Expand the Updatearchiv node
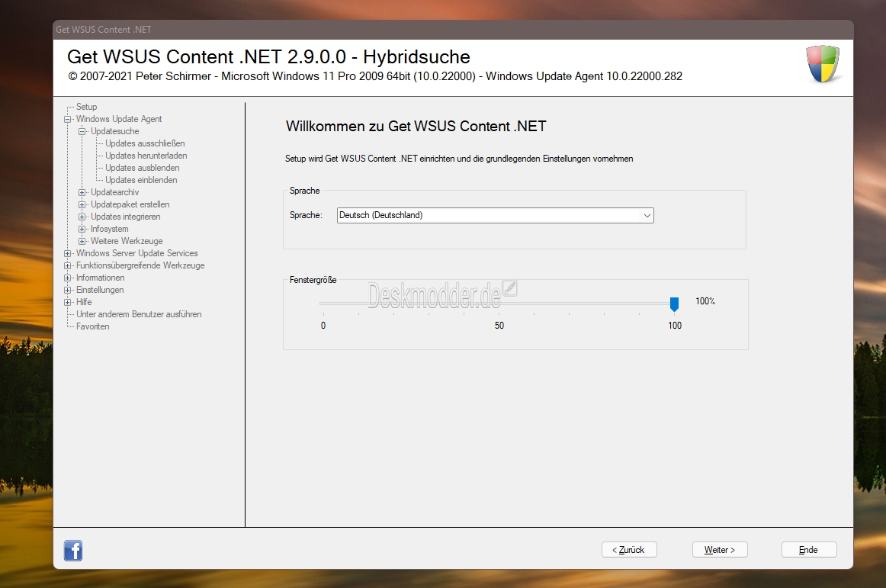Screen dimensions: 886x588 point(82,192)
